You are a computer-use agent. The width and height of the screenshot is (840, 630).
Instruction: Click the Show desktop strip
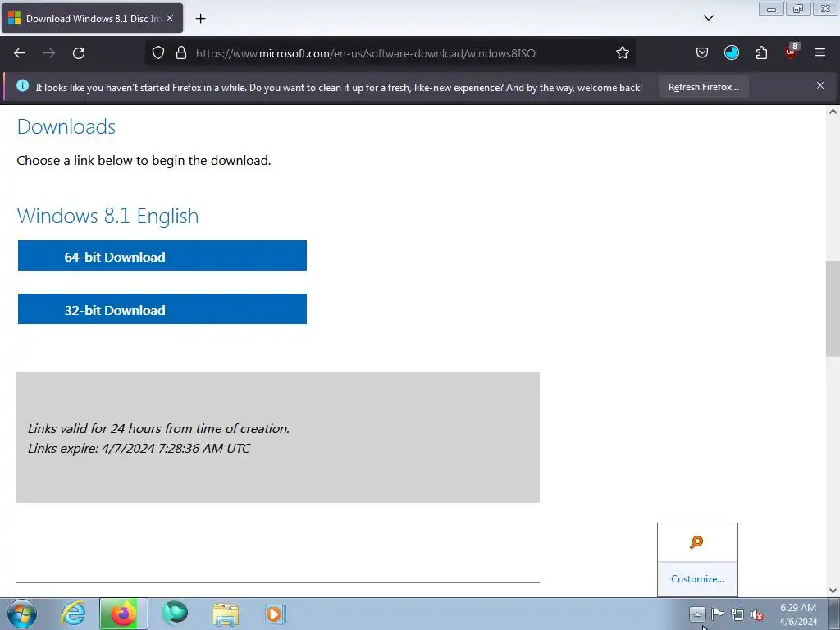point(833,614)
